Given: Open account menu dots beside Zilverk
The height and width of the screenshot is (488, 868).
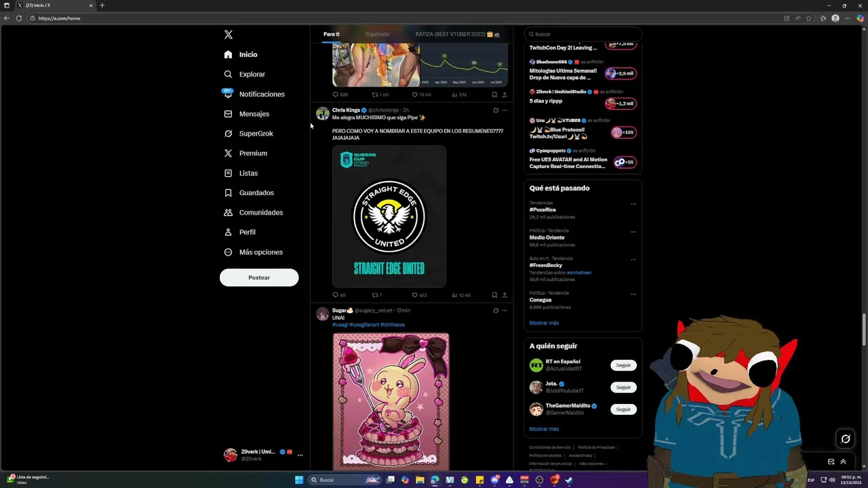Looking at the screenshot, I should [x=300, y=455].
